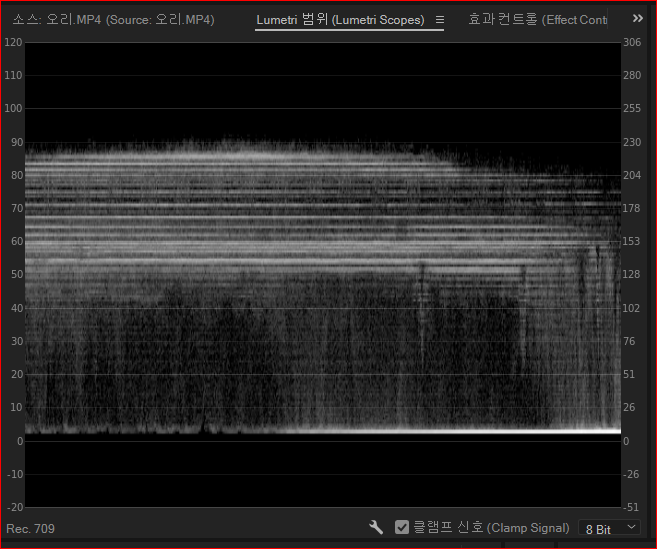Click the -20 label on left scale
The width and height of the screenshot is (657, 549).
(x=15, y=507)
